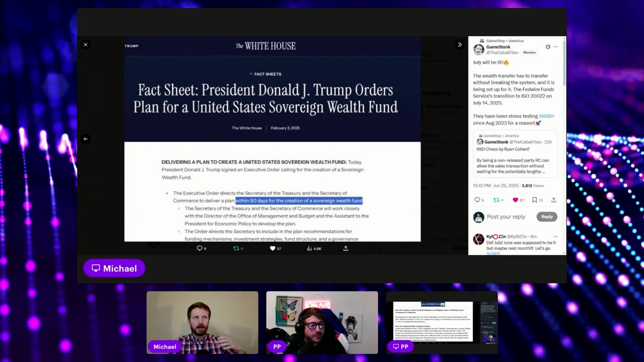Viewport: 644px width, 362px height.
Task: Click the 3,812 Views text
Action: (x=533, y=186)
